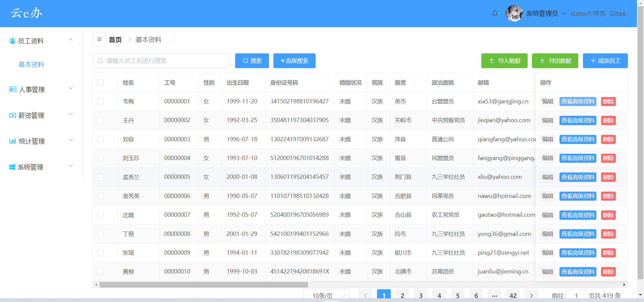Image resolution: width=644 pixels, height=302 pixels.
Task: Open the notification bell icon
Action: [495, 13]
